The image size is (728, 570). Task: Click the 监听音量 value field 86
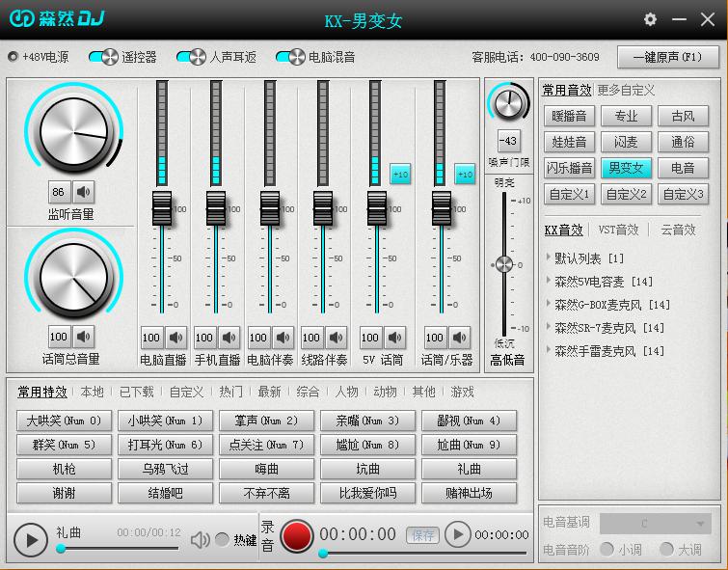coord(59,192)
